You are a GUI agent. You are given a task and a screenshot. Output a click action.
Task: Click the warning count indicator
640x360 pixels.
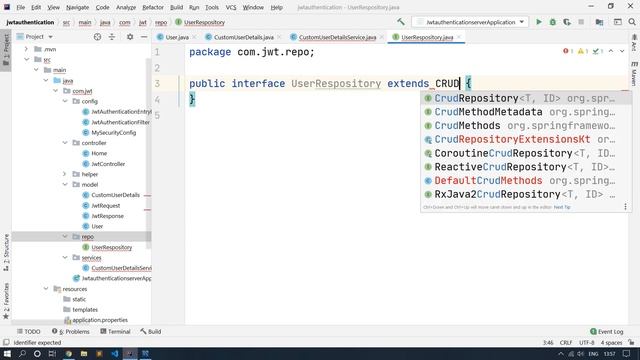(583, 51)
